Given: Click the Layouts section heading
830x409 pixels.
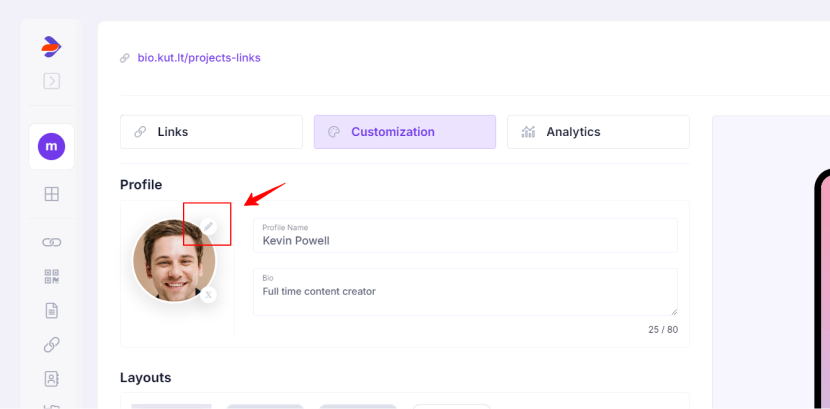Looking at the screenshot, I should [x=146, y=378].
